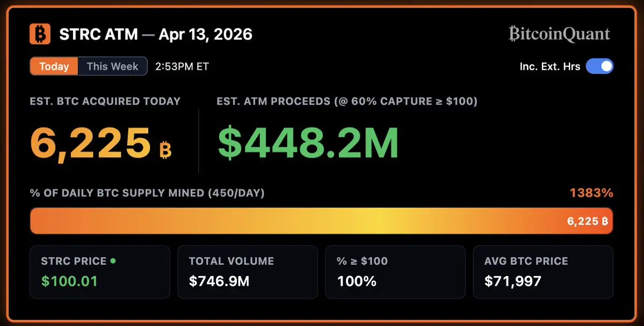Image resolution: width=644 pixels, height=326 pixels.
Task: Click the BitcoinQuant brand logo
Action: pyautogui.click(x=559, y=34)
